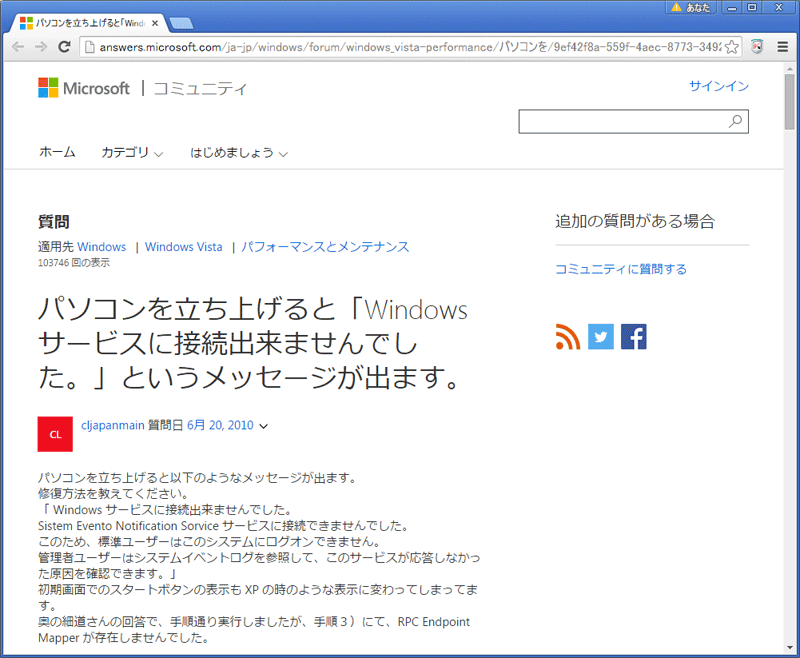Image resolution: width=800 pixels, height=658 pixels.
Task: Click コミュニティに質問する link
Action: (x=621, y=269)
